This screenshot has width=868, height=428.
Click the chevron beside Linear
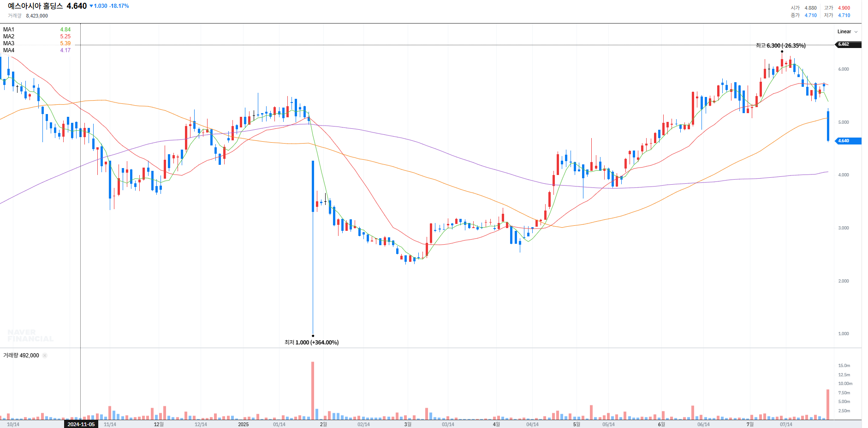pyautogui.click(x=856, y=32)
